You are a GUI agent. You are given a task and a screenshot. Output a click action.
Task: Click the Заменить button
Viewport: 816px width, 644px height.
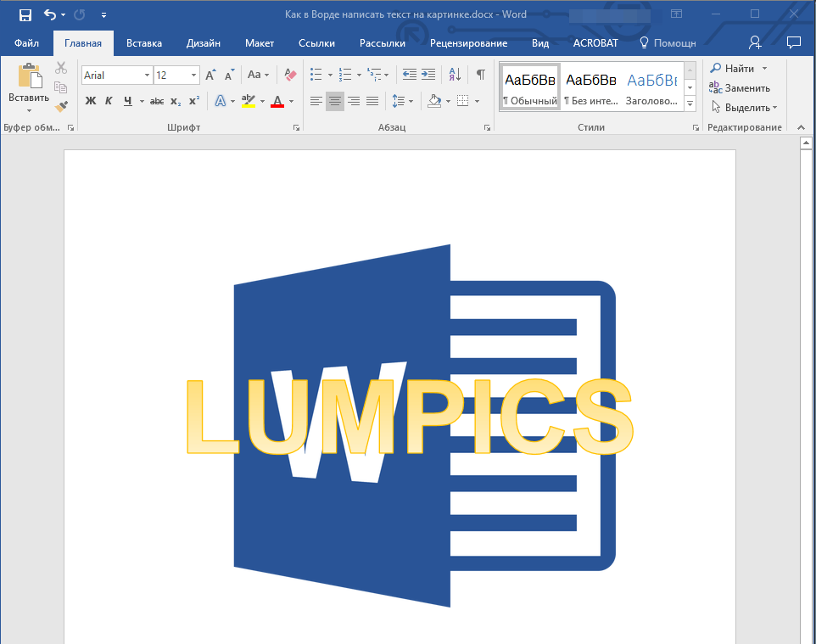coord(740,88)
